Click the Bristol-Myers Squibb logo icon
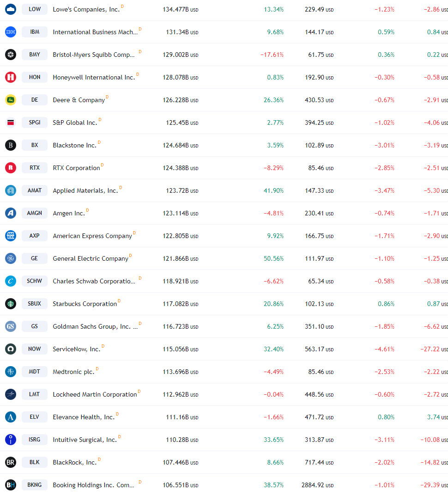This screenshot has width=448, height=496. [11, 55]
